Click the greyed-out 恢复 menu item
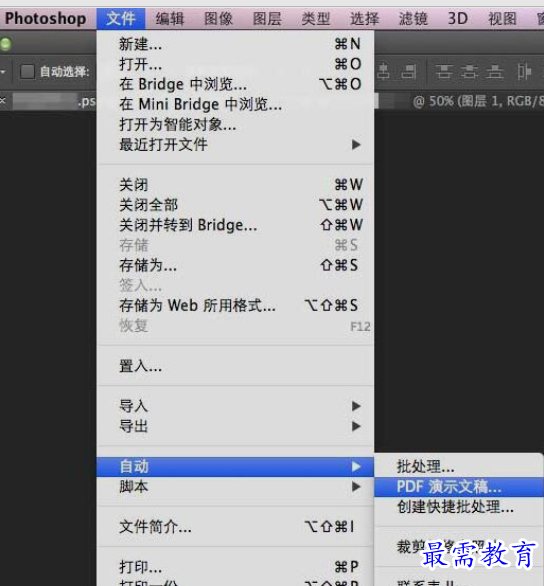This screenshot has height=586, width=544. pos(235,326)
